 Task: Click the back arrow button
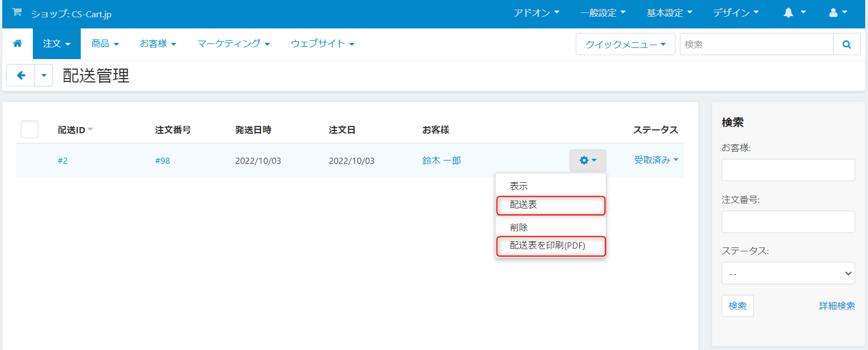pyautogui.click(x=21, y=76)
